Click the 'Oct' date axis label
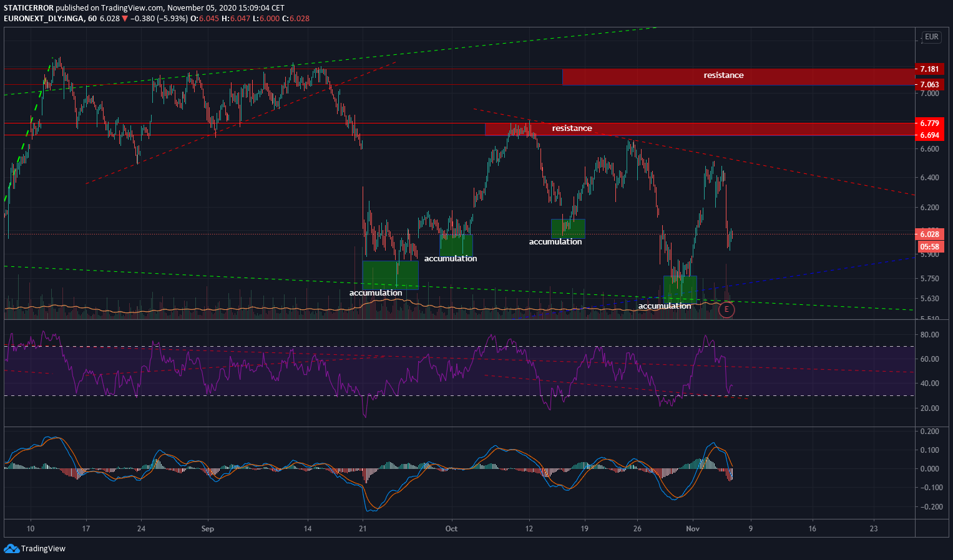This screenshot has width=953, height=560. [451, 529]
